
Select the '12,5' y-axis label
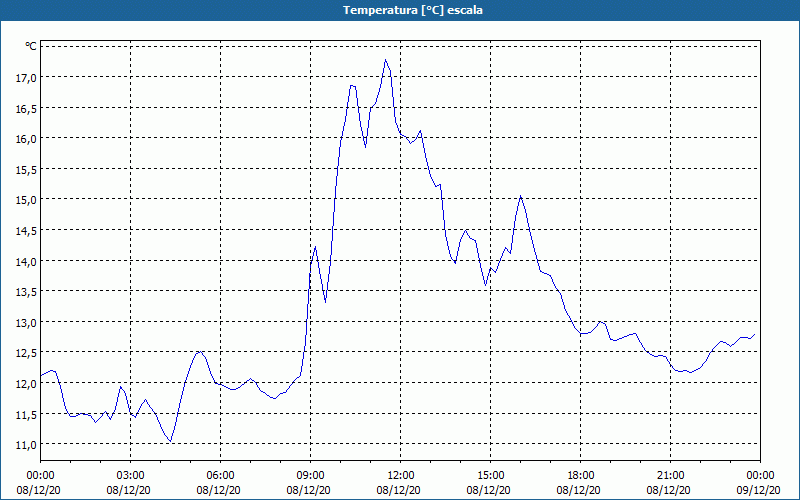click(27, 353)
